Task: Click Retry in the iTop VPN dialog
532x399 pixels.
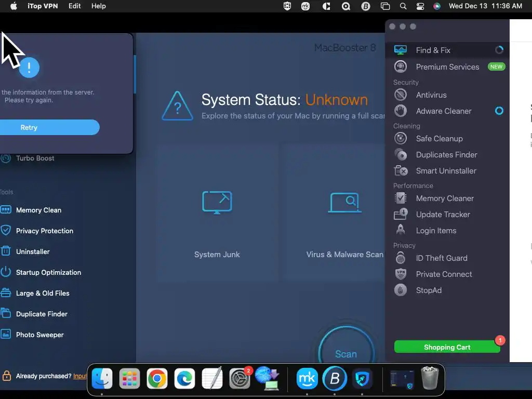Action: coord(49,127)
